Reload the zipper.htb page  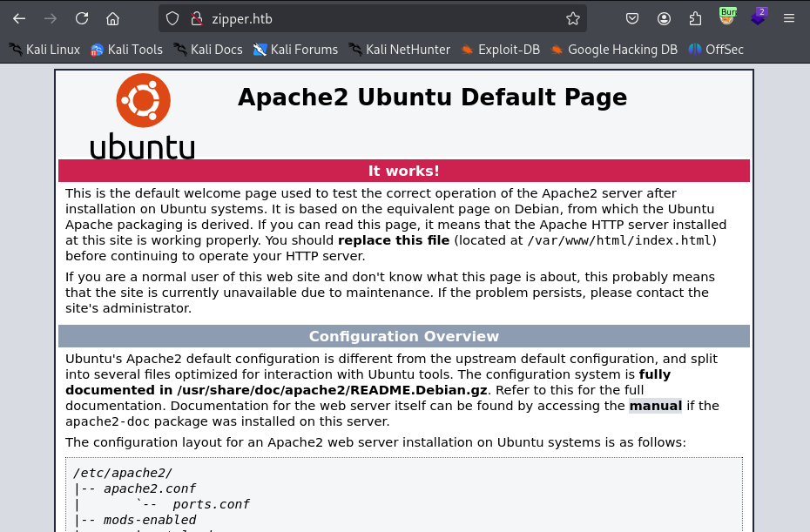click(82, 18)
